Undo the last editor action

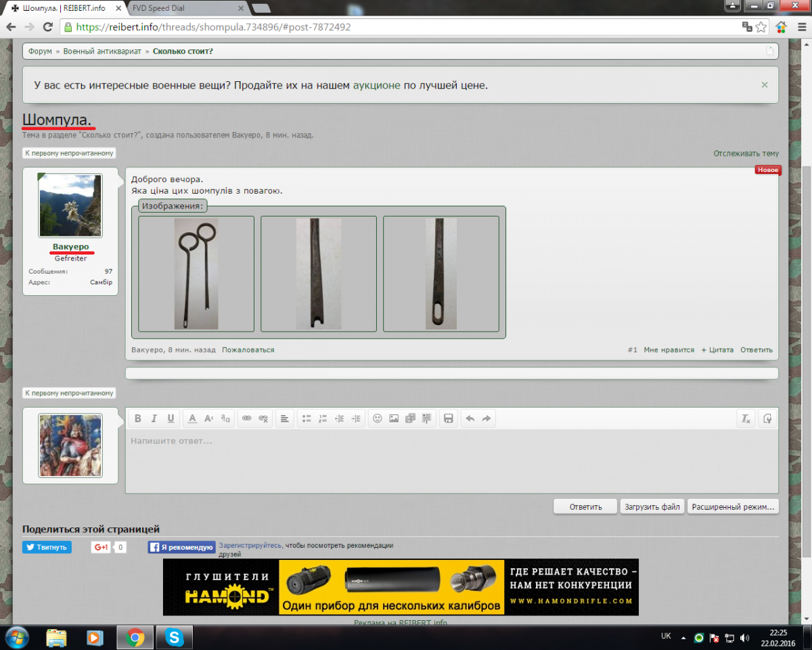click(470, 418)
